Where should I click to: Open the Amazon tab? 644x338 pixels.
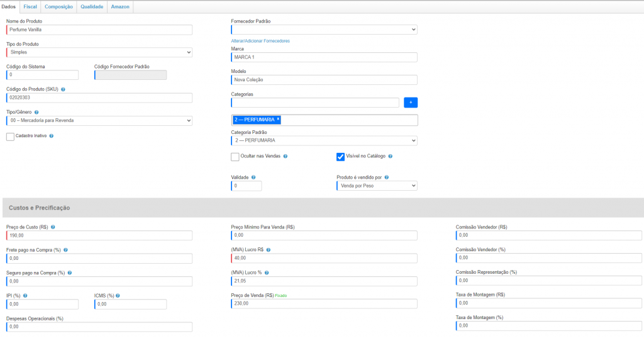tap(120, 6)
